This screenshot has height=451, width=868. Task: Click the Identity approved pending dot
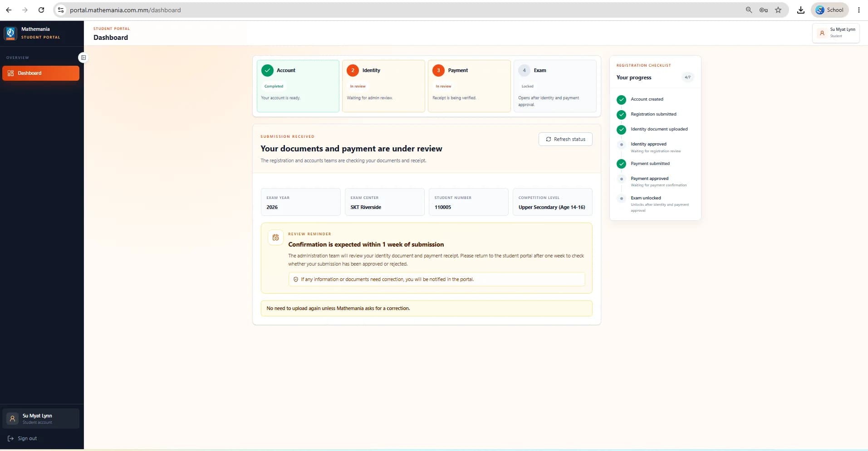621,145
